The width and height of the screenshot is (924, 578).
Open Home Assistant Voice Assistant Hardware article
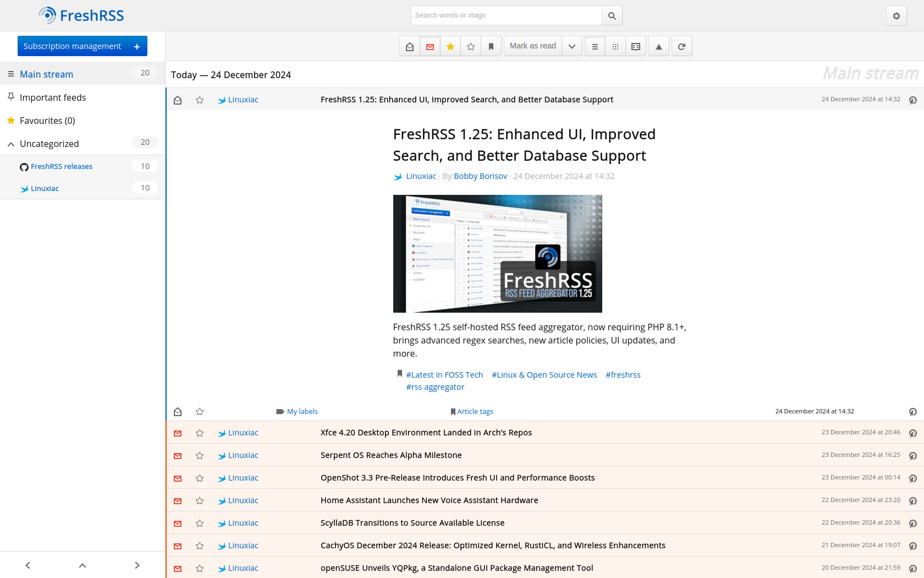(x=430, y=500)
